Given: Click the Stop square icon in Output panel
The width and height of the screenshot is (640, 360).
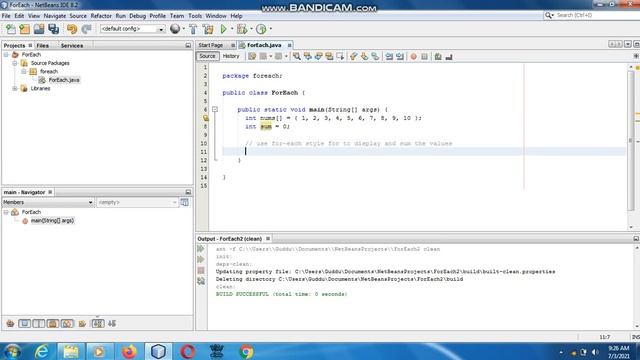Looking at the screenshot, I should click(201, 270).
